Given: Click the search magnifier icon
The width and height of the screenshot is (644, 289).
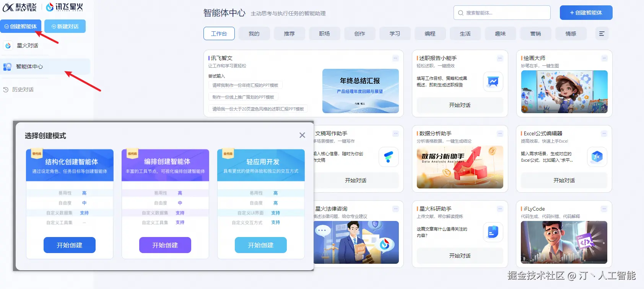Looking at the screenshot, I should tap(460, 13).
